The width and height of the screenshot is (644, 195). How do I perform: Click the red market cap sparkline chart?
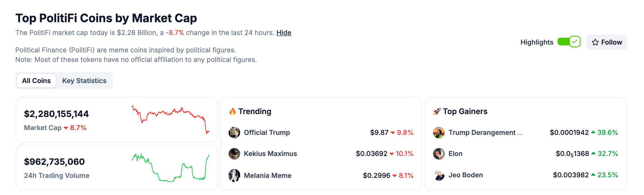coord(171,120)
